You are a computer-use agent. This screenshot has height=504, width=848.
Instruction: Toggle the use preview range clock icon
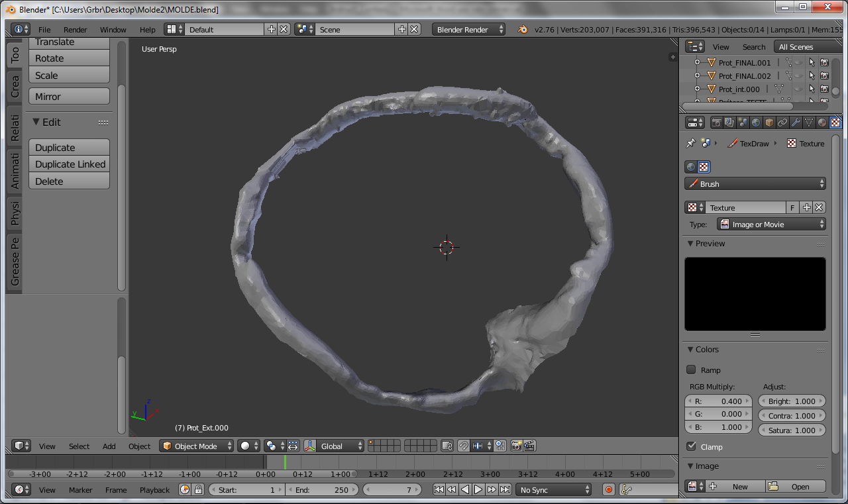point(185,490)
